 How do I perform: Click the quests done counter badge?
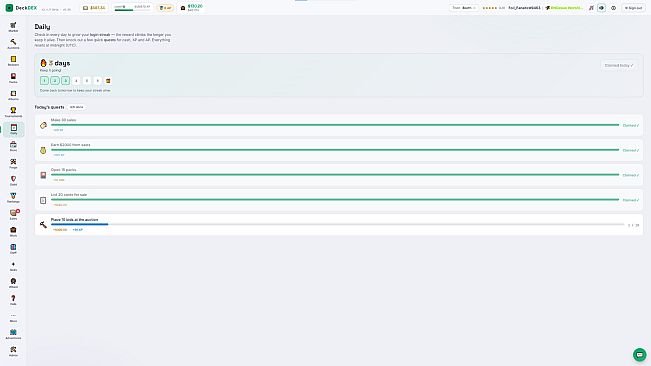click(x=76, y=107)
